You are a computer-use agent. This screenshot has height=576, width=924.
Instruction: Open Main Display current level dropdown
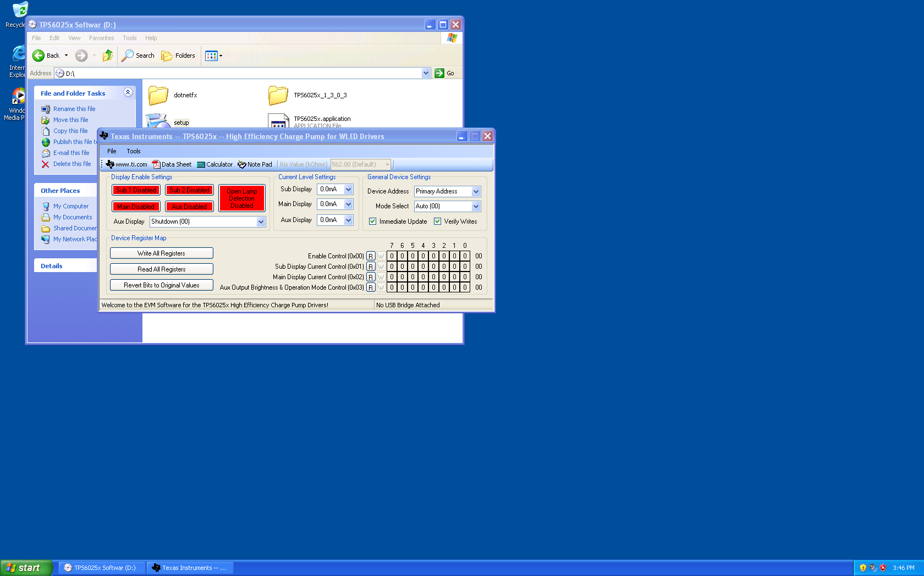348,204
